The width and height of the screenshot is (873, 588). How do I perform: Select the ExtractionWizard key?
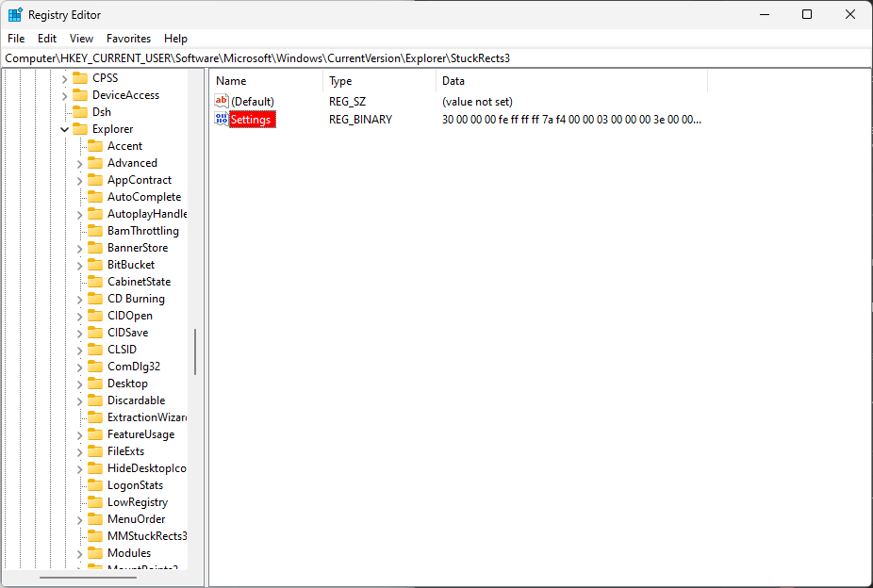[147, 417]
